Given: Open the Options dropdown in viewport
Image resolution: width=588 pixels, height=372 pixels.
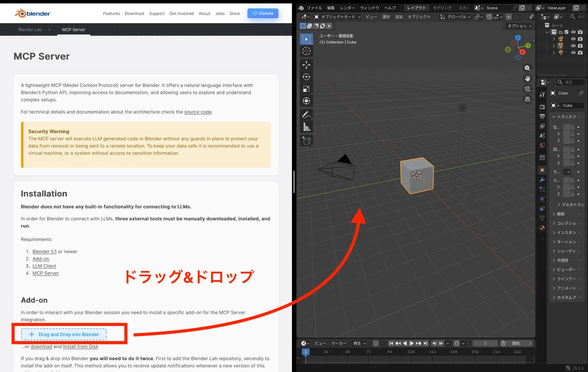Looking at the screenshot, I should (x=519, y=26).
